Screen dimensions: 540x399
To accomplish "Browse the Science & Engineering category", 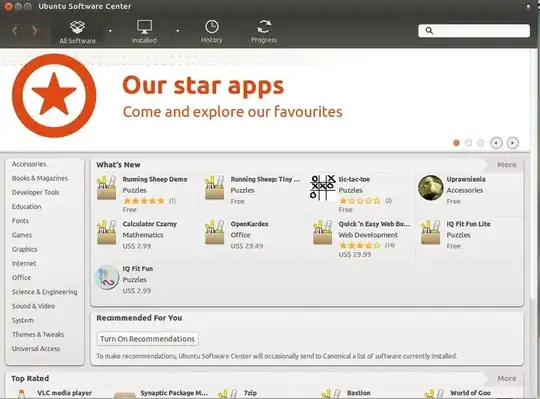I will click(44, 292).
